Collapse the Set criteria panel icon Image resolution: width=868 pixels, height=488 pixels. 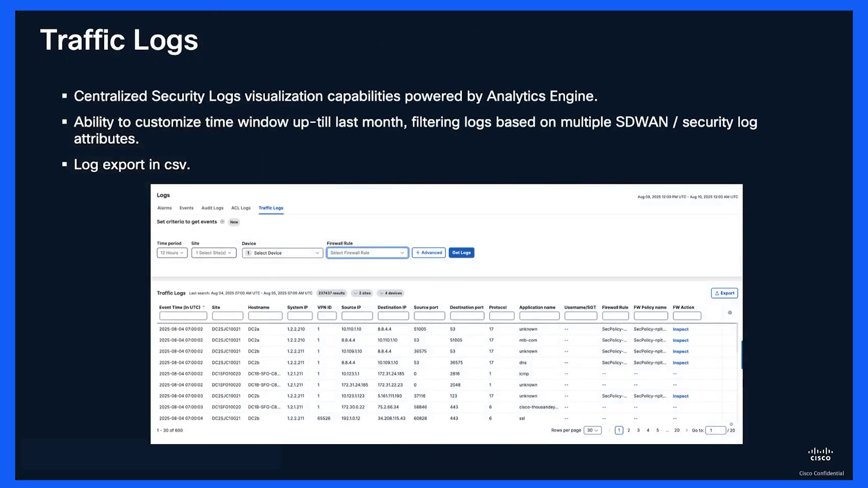point(222,222)
